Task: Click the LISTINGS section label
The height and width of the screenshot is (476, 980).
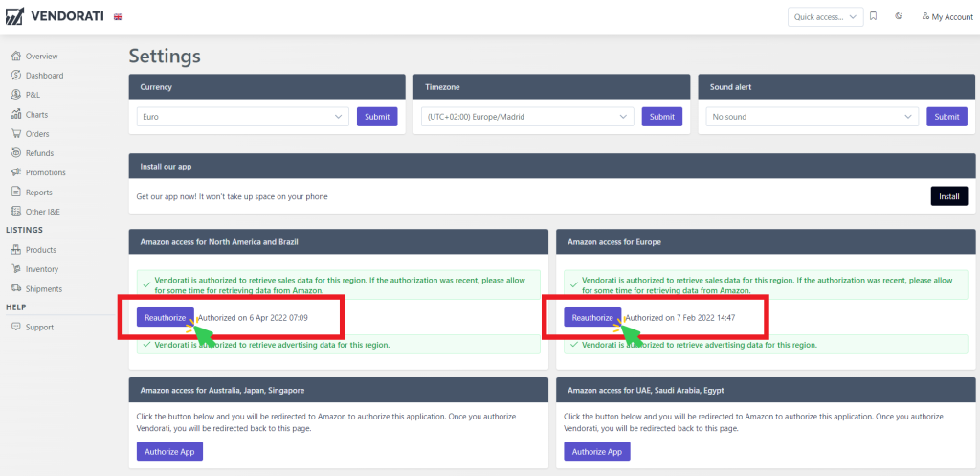Action: click(x=24, y=230)
